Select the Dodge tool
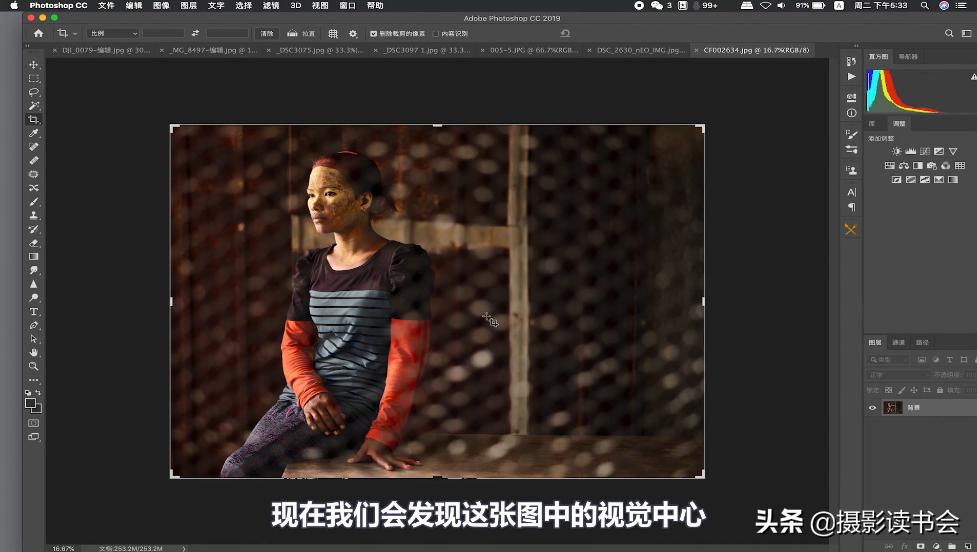Image resolution: width=977 pixels, height=552 pixels. [34, 298]
